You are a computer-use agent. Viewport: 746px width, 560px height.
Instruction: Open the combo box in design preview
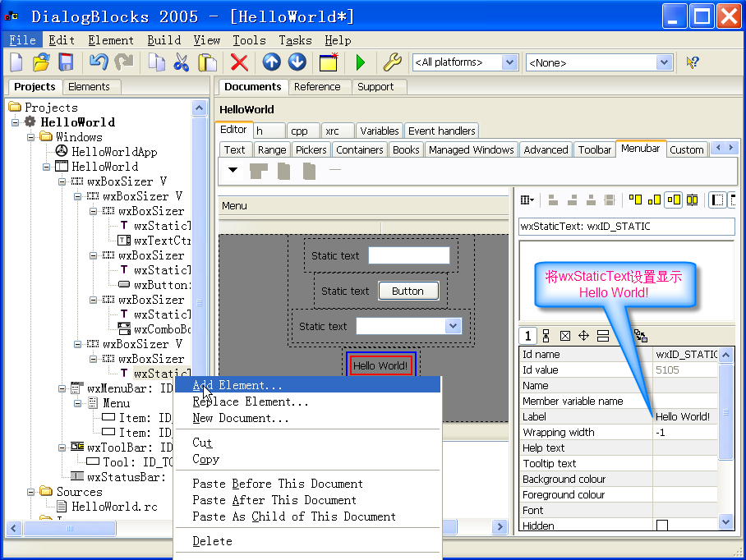pos(453,326)
